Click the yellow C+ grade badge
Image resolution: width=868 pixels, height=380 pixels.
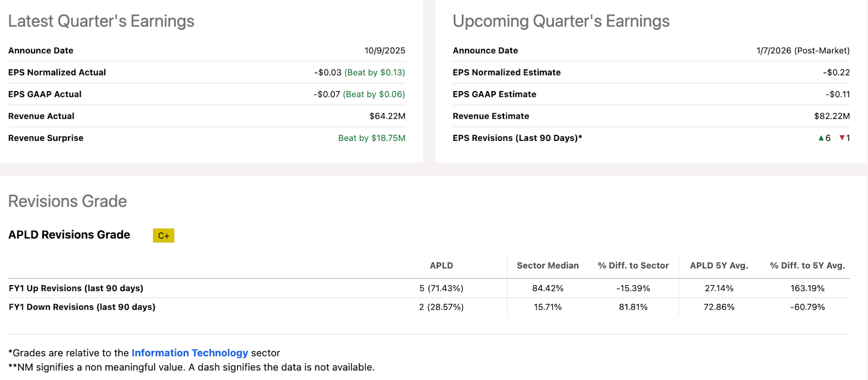tap(163, 236)
